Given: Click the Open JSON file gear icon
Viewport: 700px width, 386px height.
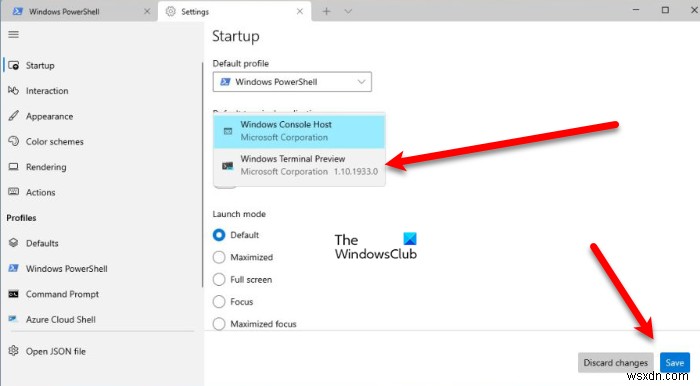Looking at the screenshot, I should (x=13, y=351).
